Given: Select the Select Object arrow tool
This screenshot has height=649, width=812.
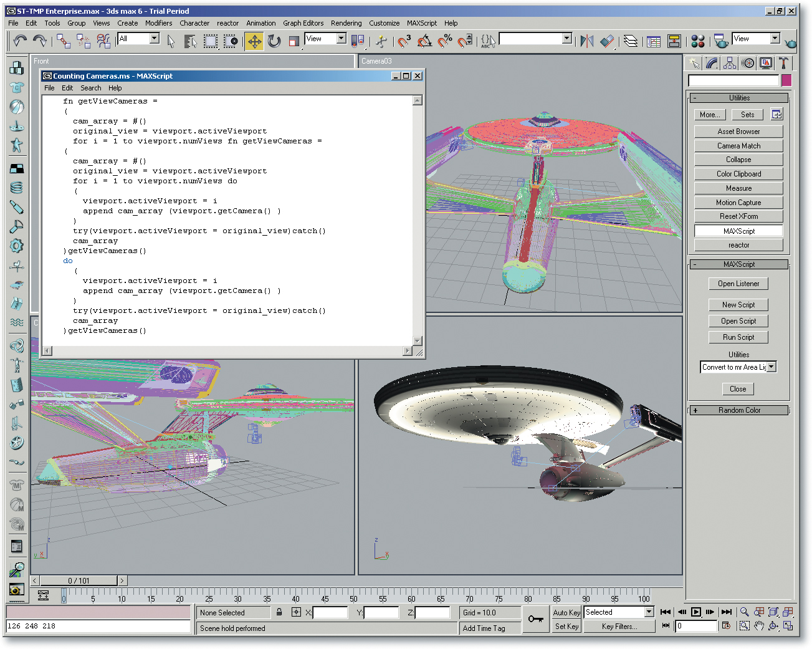Looking at the screenshot, I should coord(171,41).
